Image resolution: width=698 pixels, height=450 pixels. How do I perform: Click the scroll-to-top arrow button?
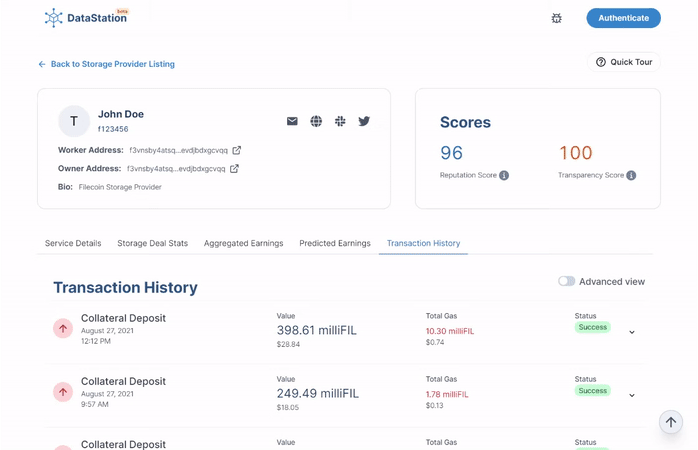[x=671, y=422]
